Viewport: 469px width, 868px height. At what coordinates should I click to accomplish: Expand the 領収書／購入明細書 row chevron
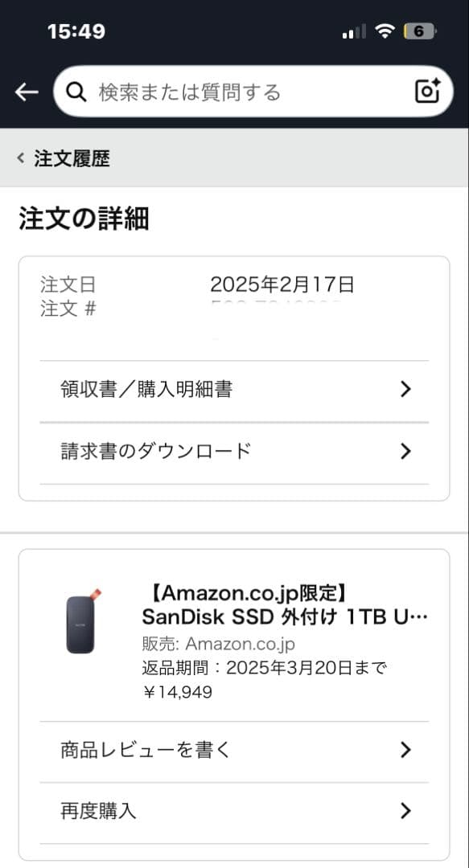(405, 388)
